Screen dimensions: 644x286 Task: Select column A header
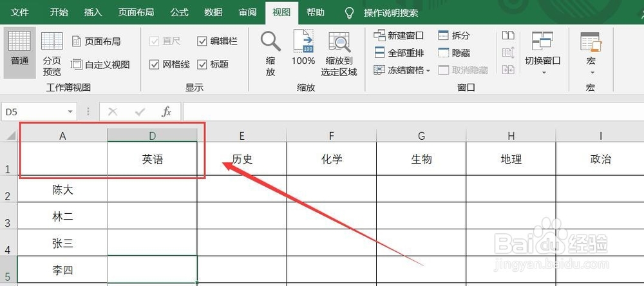point(62,136)
